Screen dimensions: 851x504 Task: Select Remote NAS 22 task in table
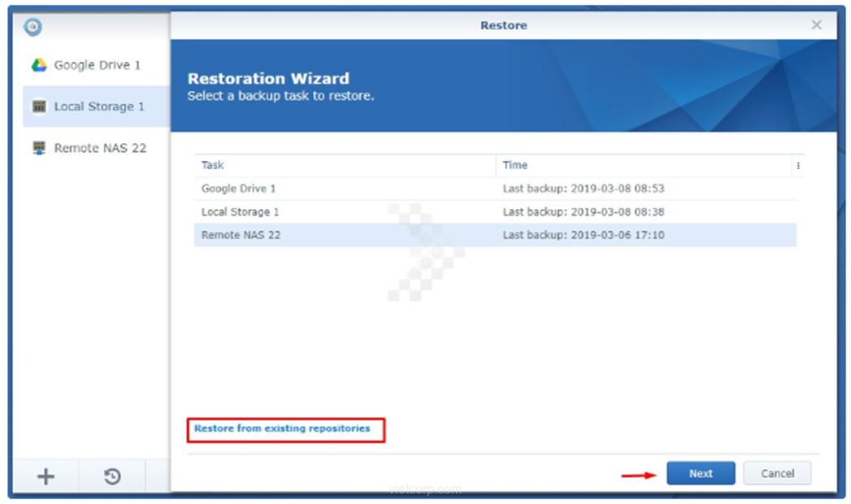[x=241, y=236]
